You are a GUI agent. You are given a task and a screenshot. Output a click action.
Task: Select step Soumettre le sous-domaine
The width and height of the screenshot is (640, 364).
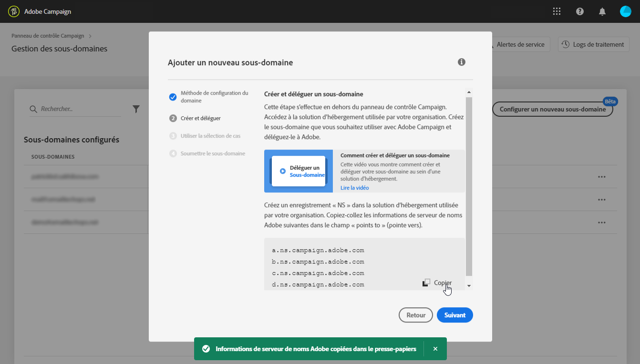tap(207, 153)
